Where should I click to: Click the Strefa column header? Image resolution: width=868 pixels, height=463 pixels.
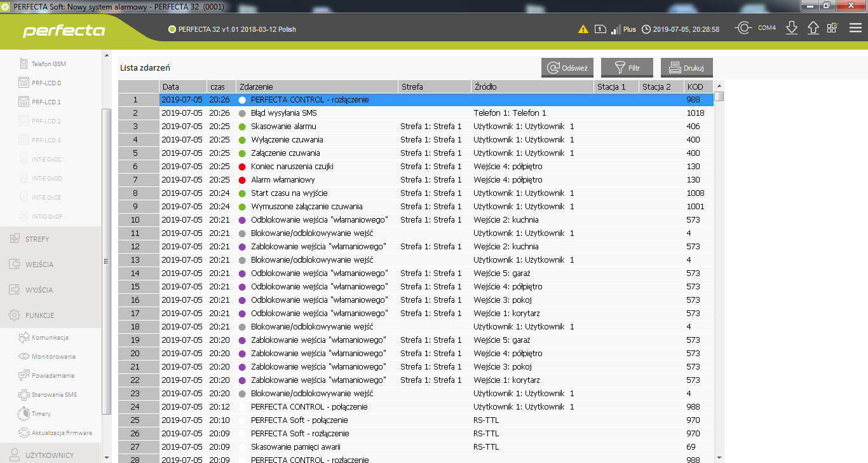click(435, 86)
